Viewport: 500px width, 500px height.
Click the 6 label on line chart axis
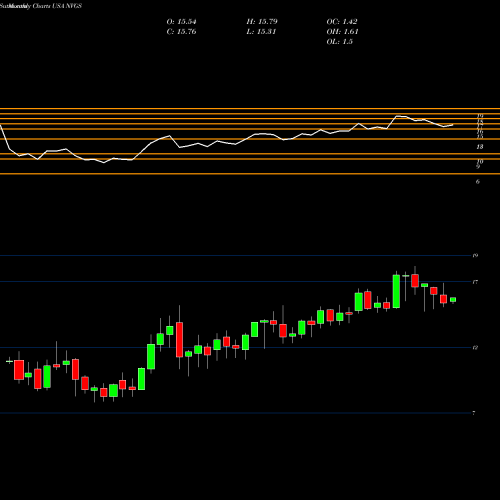pyautogui.click(x=478, y=182)
